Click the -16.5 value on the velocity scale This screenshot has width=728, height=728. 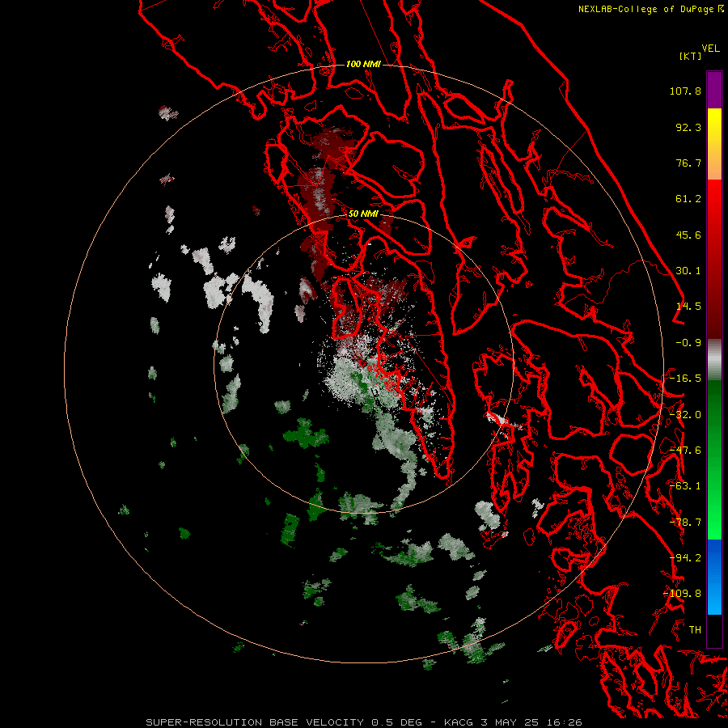pyautogui.click(x=685, y=379)
